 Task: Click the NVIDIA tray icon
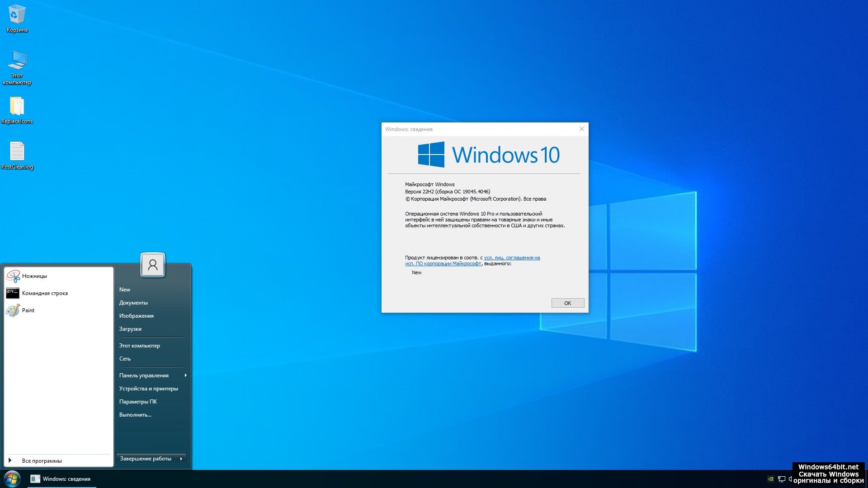point(771,479)
